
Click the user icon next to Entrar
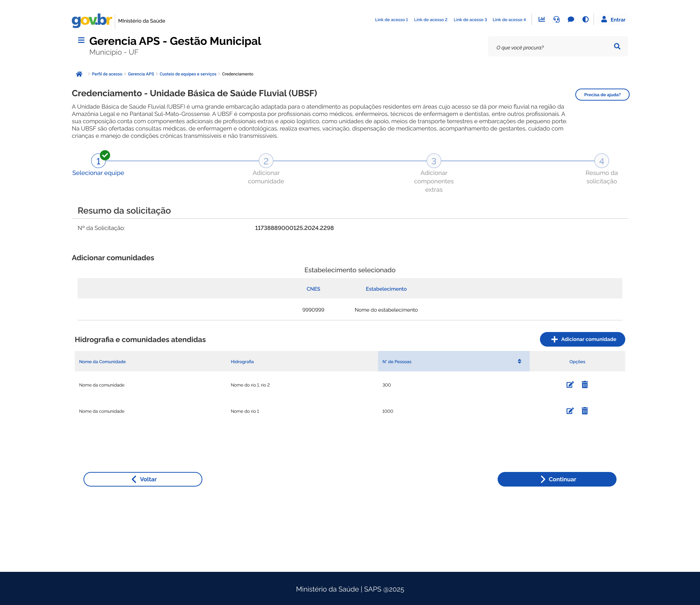pos(604,19)
